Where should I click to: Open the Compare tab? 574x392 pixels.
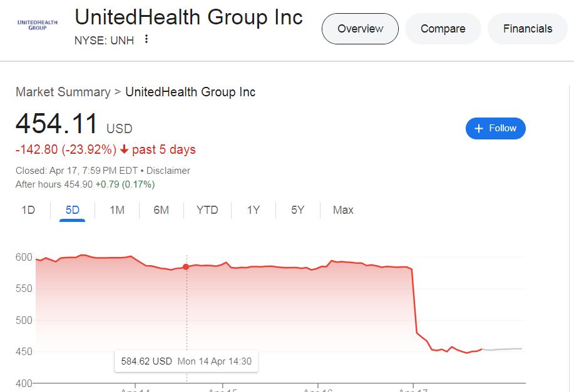[443, 29]
